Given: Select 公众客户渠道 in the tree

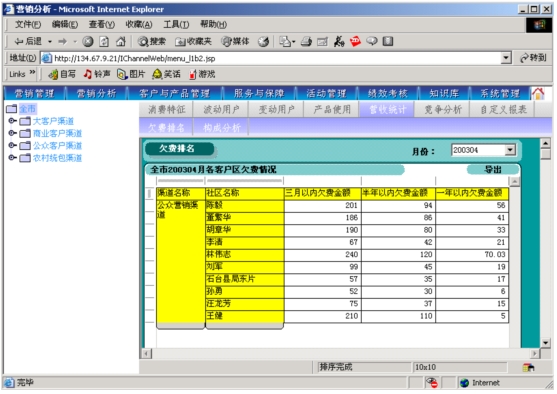Looking at the screenshot, I should pyautogui.click(x=58, y=145).
